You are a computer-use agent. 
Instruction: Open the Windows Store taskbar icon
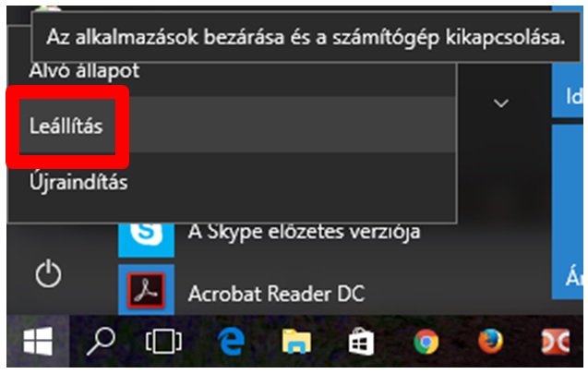pos(361,342)
